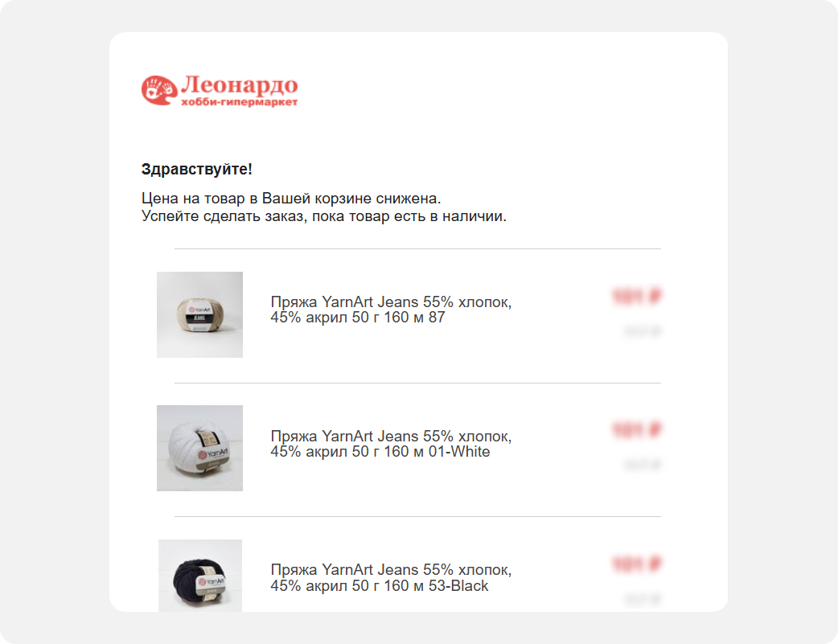Click the product title ending with 87
838x644 pixels.
click(x=391, y=310)
